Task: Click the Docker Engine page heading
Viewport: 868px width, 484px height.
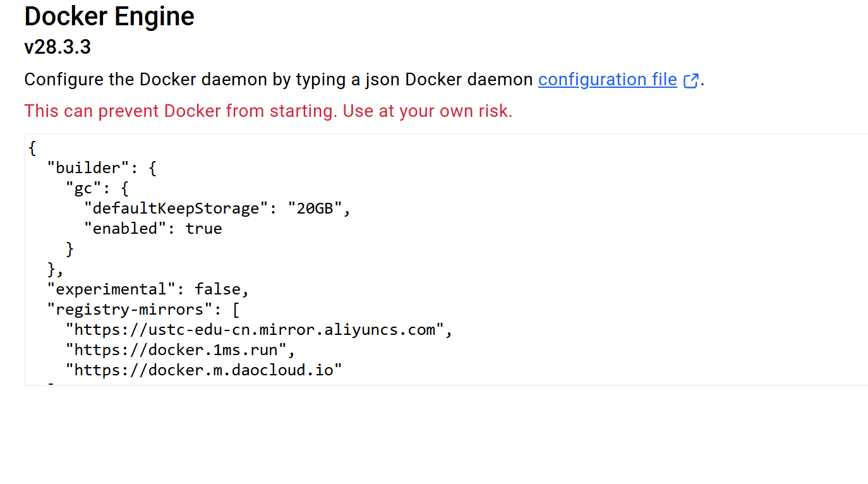Action: (109, 16)
